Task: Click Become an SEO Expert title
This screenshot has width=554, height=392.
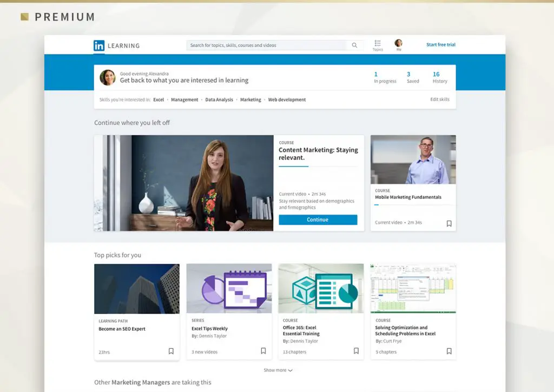Action: click(122, 329)
